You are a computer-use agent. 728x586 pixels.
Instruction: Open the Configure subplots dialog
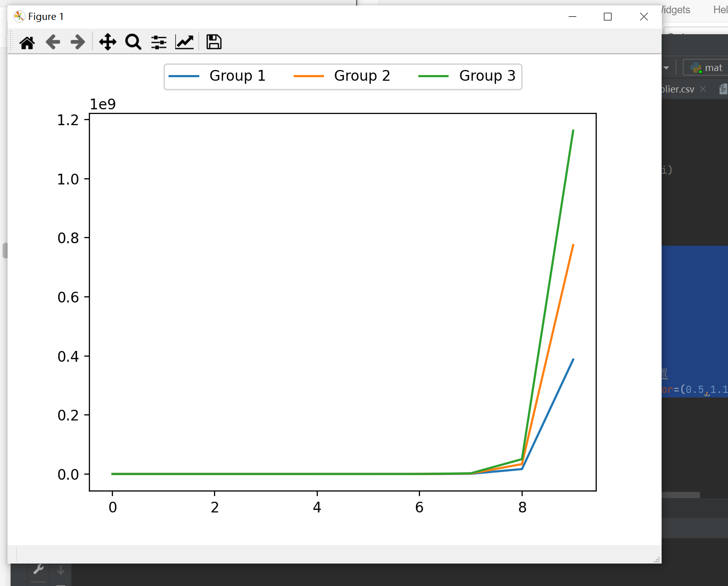tap(158, 41)
